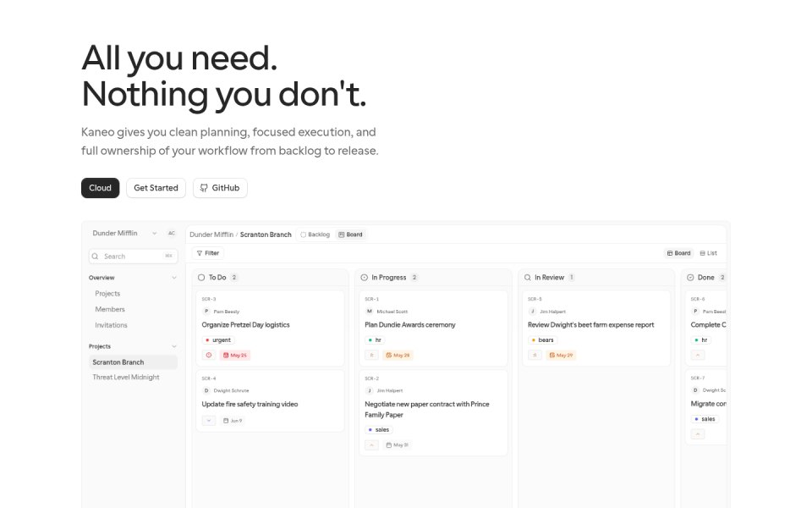Screen dimensions: 812x508
Task: Switch to the Backlog tab
Action: click(x=315, y=235)
